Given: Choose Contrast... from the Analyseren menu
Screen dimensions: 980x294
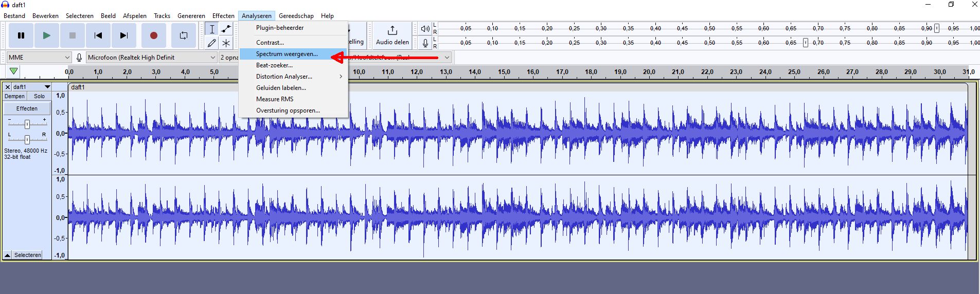Looking at the screenshot, I should (x=294, y=43).
